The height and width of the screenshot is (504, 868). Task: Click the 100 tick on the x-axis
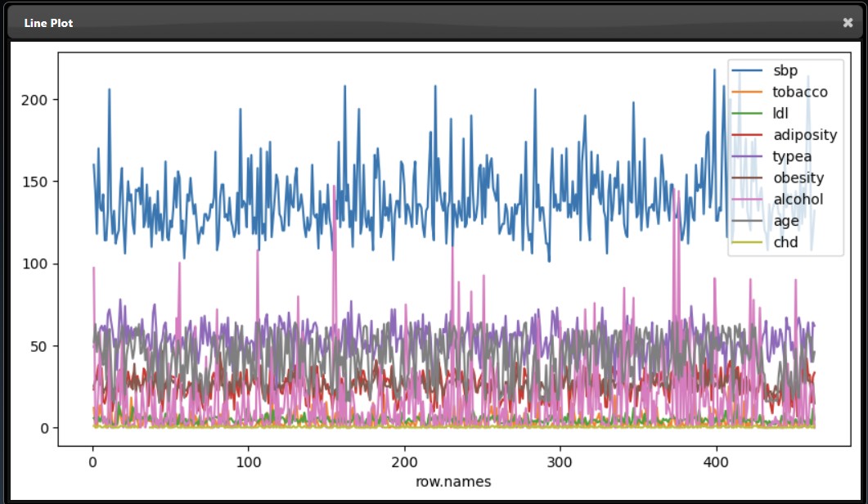pos(249,462)
